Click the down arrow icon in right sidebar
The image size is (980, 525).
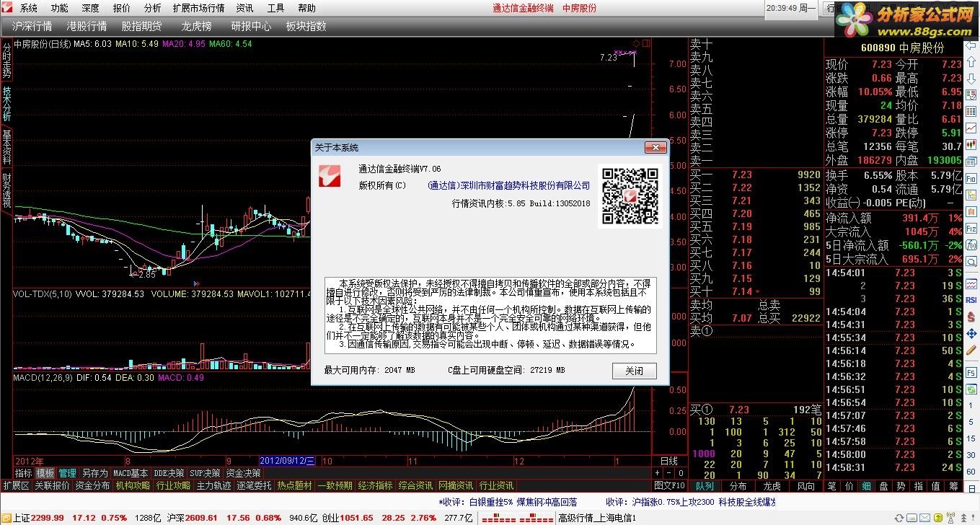[x=971, y=79]
